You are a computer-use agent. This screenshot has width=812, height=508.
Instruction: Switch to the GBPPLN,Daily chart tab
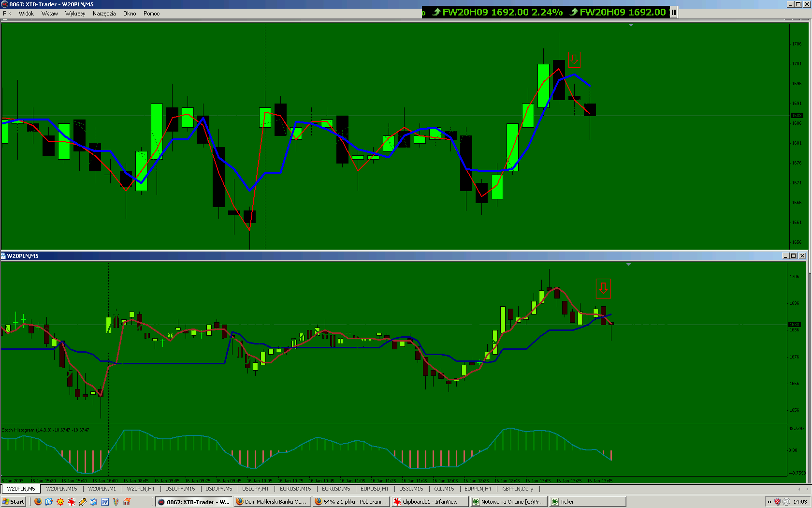click(x=518, y=489)
